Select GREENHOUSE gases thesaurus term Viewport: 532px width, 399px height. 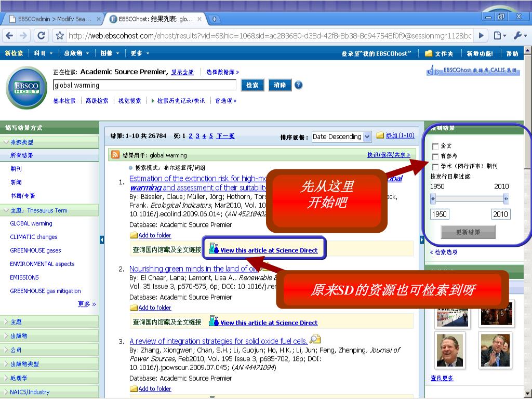[x=36, y=250]
